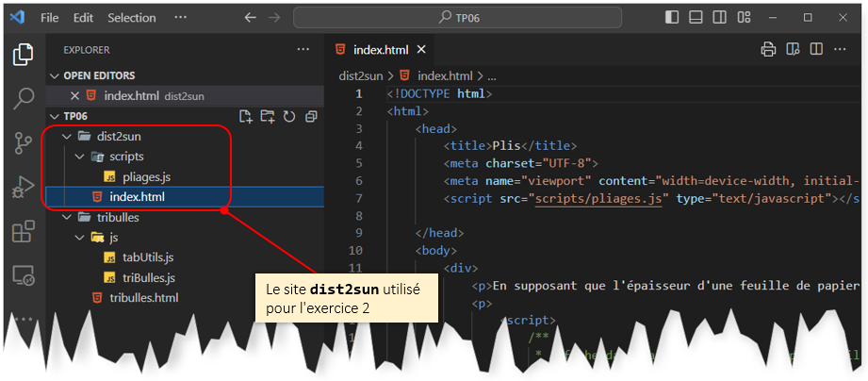Select index.html under dist2sun folder
This screenshot has height=381, width=868.
click(x=185, y=196)
